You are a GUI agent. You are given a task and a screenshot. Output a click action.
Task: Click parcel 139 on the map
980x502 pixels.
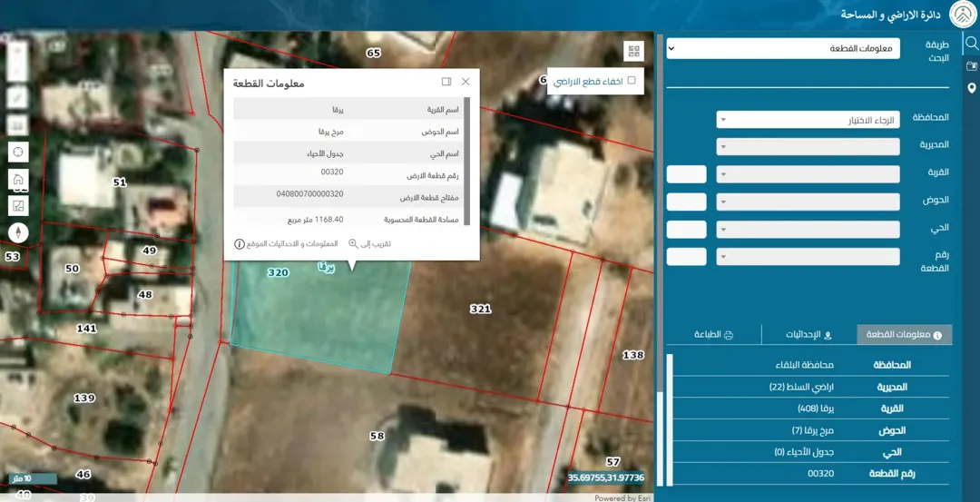tap(84, 399)
